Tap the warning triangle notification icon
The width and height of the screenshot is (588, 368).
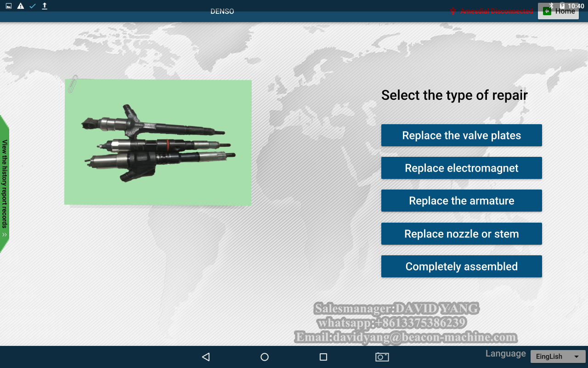click(x=21, y=6)
